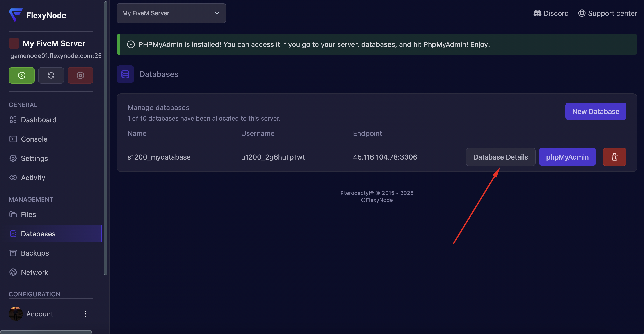Screen dimensions: 644x334
Task: Navigate to Backups page
Action: click(35, 253)
